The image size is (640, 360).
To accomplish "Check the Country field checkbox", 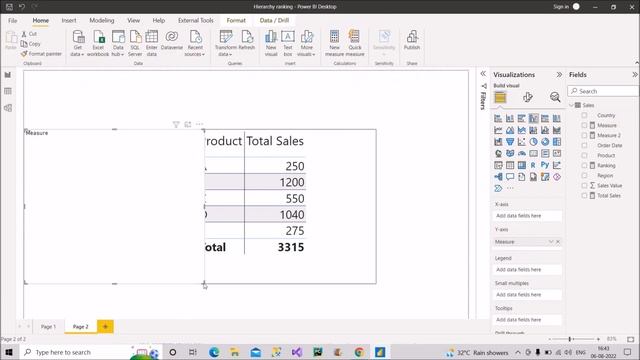I will click(584, 116).
